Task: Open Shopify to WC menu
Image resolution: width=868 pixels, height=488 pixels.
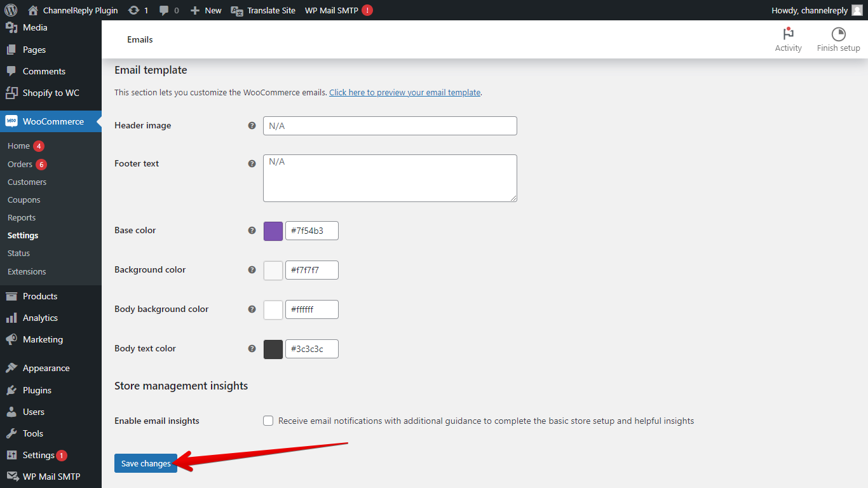Action: (x=51, y=93)
